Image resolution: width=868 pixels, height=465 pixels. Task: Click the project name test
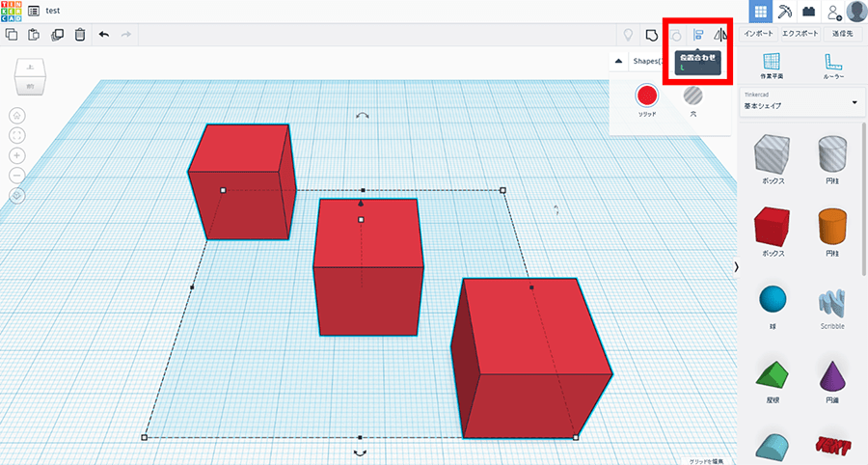point(53,11)
